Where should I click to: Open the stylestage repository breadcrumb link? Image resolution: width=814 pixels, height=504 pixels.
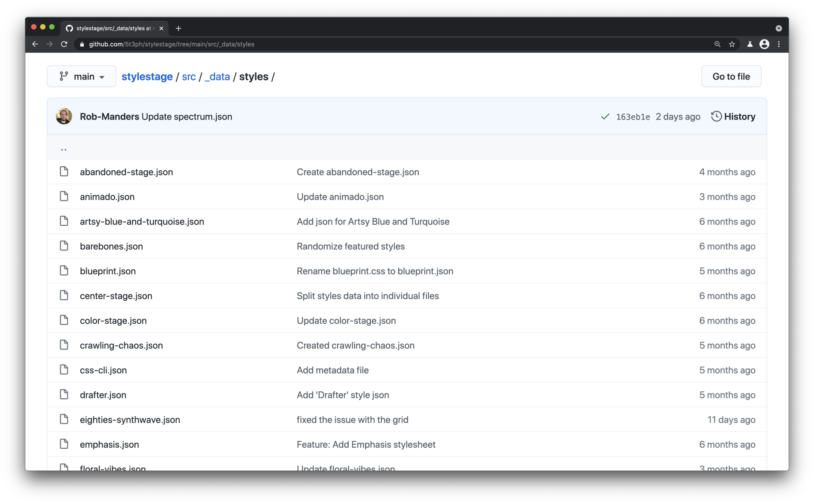pos(147,77)
